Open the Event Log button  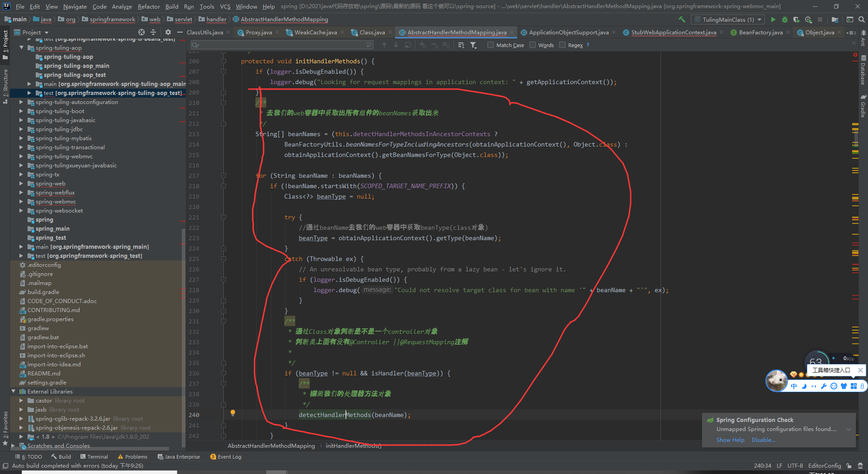pos(226,457)
